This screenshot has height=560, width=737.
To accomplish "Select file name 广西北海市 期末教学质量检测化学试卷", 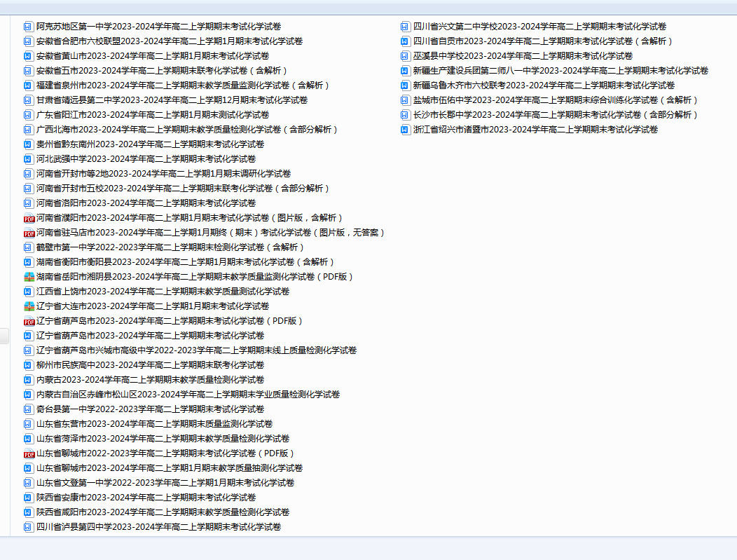I will (187, 130).
